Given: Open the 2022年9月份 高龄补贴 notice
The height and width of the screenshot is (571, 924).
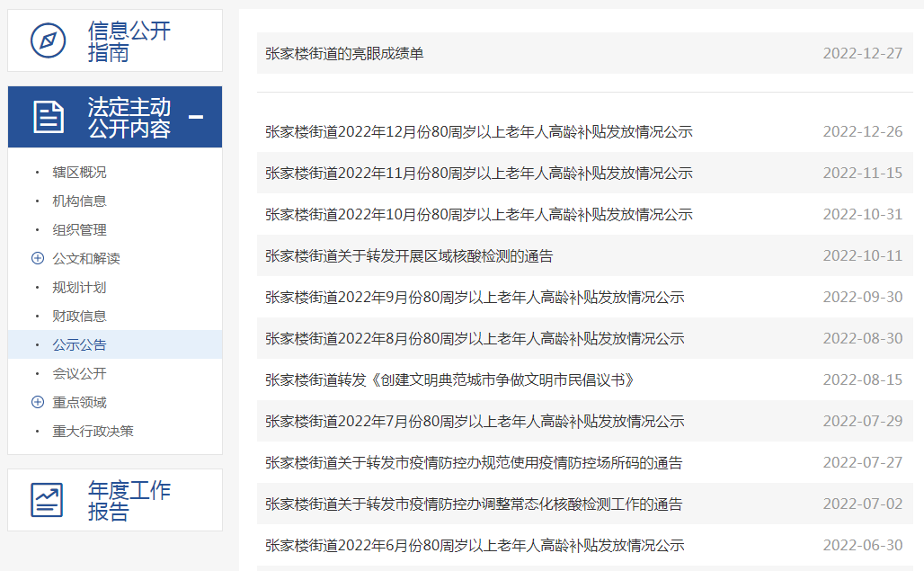Looking at the screenshot, I should click(x=475, y=297).
